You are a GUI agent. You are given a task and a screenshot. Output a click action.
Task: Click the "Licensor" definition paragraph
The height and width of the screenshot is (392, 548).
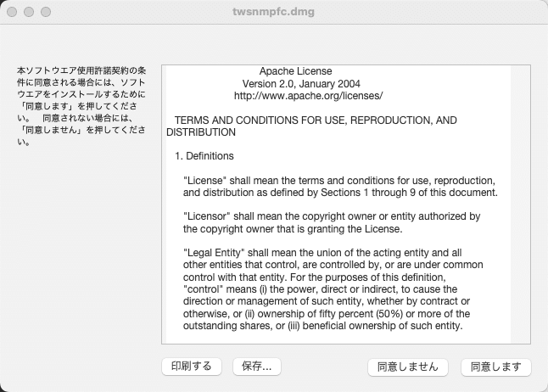[x=332, y=222]
